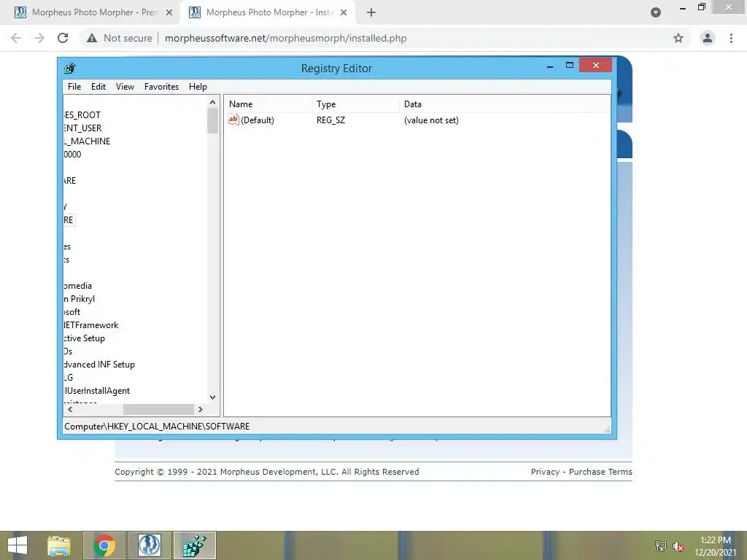Click the (value not set) data cell

[431, 120]
